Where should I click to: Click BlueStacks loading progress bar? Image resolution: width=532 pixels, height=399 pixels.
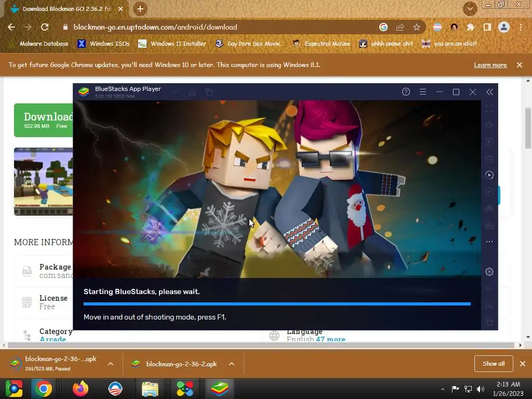pyautogui.click(x=277, y=304)
